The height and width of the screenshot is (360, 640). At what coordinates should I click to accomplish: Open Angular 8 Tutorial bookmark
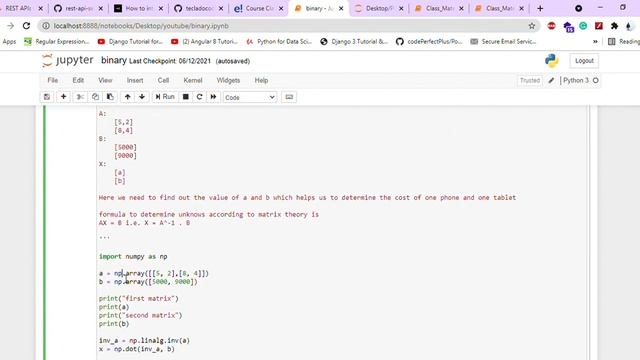(x=204, y=41)
